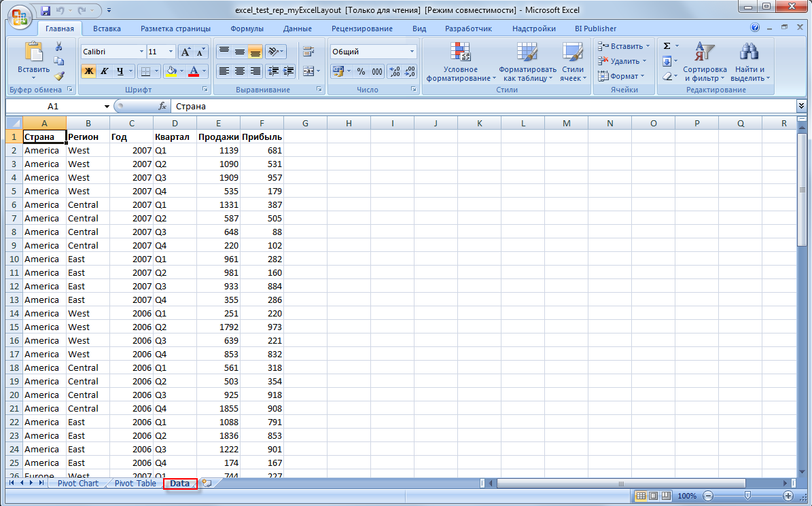The image size is (812, 506).
Task: Click the Clear eraser icon
Action: click(x=667, y=77)
